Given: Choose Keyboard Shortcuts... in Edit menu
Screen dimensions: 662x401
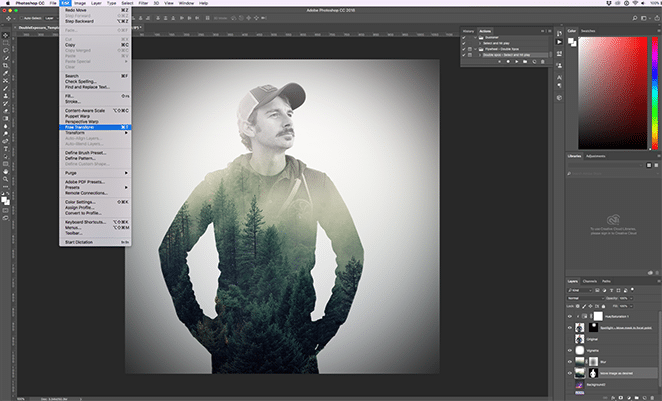Looking at the screenshot, I should tap(95, 222).
